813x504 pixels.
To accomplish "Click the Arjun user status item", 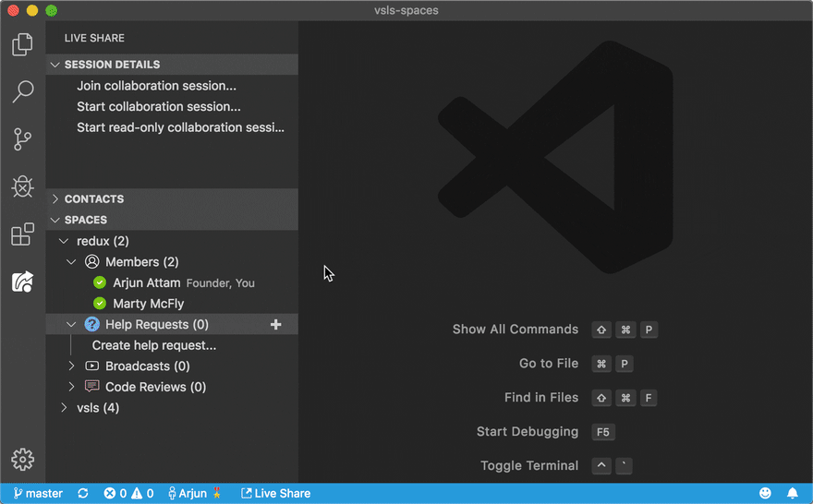I will point(194,494).
